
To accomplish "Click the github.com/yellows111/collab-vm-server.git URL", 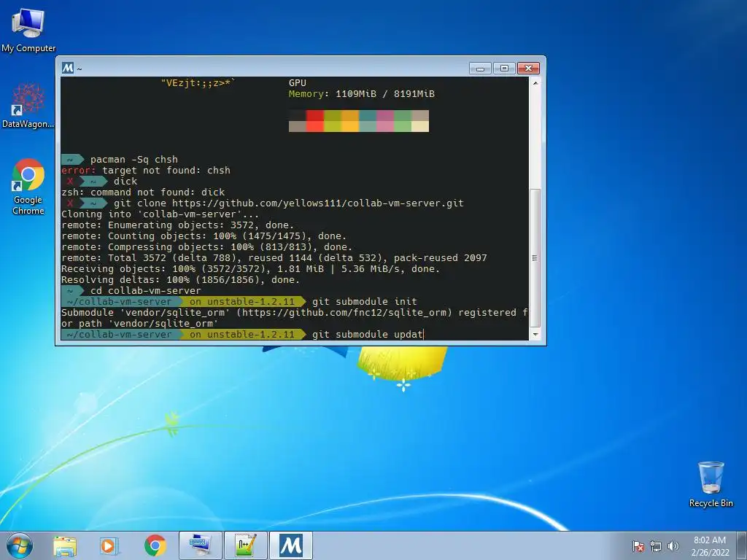I will [318, 203].
